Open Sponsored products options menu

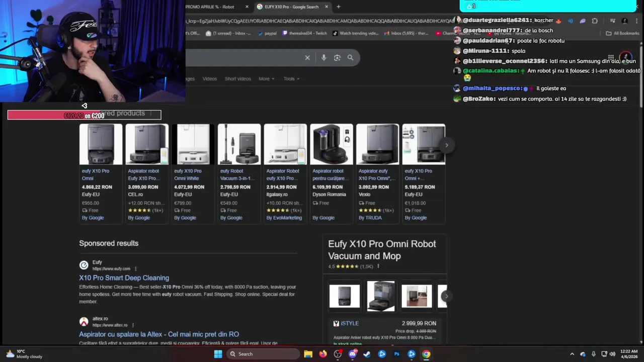tap(150, 114)
